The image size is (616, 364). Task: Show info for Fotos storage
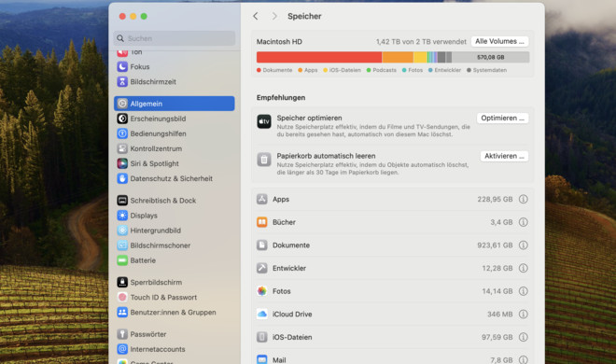pyautogui.click(x=523, y=291)
